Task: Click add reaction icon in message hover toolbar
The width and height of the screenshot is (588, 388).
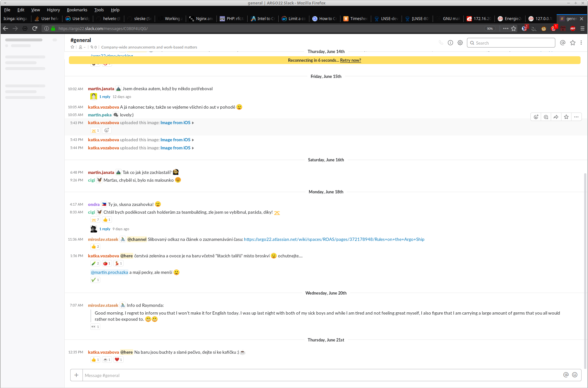Action: point(536,117)
